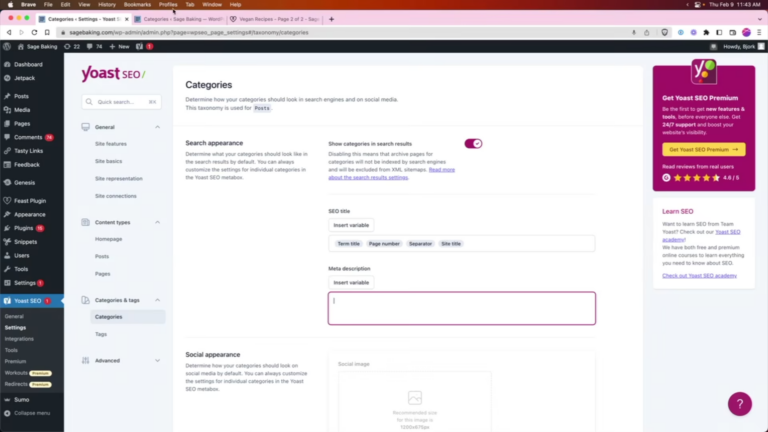
Task: Select Site representation in Yoast settings
Action: click(x=119, y=179)
